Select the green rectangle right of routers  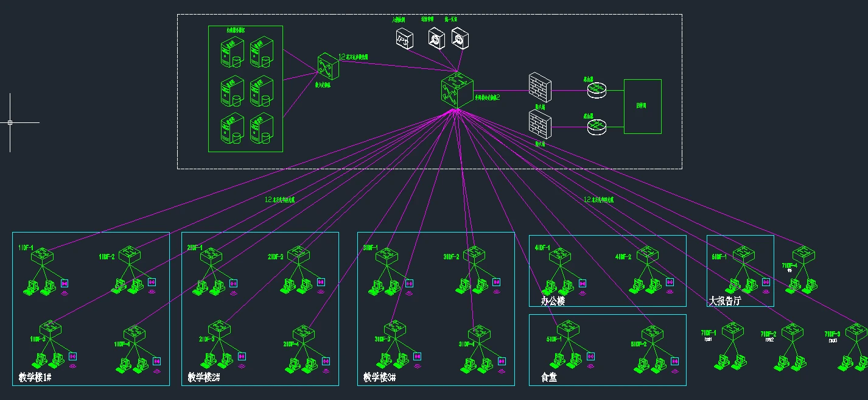(643, 106)
